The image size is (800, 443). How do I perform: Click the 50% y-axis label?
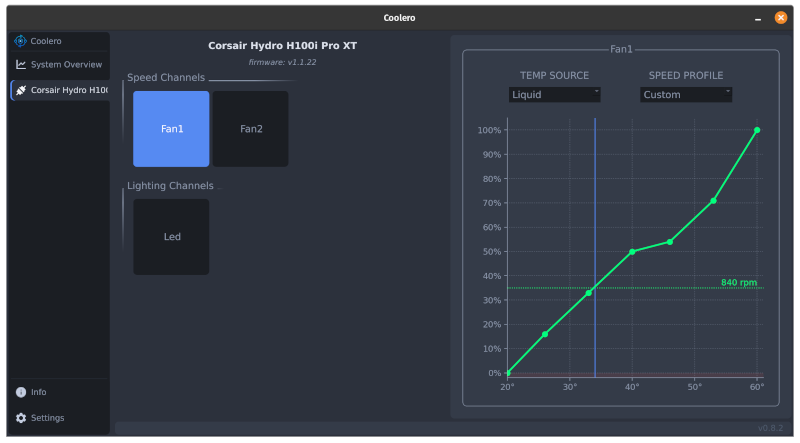[492, 252]
